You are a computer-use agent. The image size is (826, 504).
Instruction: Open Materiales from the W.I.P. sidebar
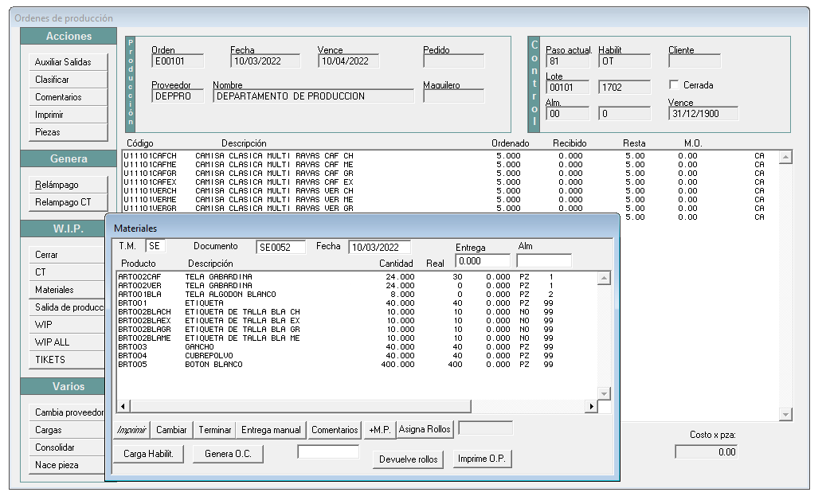click(67, 290)
